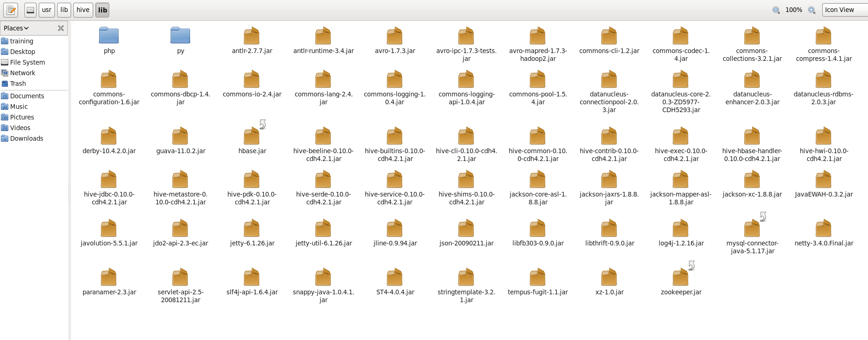Click the libthrift-0.9.0.jar file name
The image size is (868, 340).
tap(609, 243)
